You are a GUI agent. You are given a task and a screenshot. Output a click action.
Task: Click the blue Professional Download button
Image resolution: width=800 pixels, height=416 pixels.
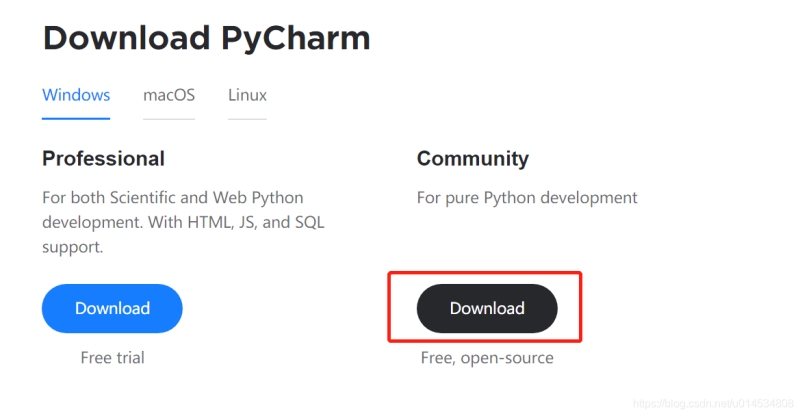click(112, 308)
